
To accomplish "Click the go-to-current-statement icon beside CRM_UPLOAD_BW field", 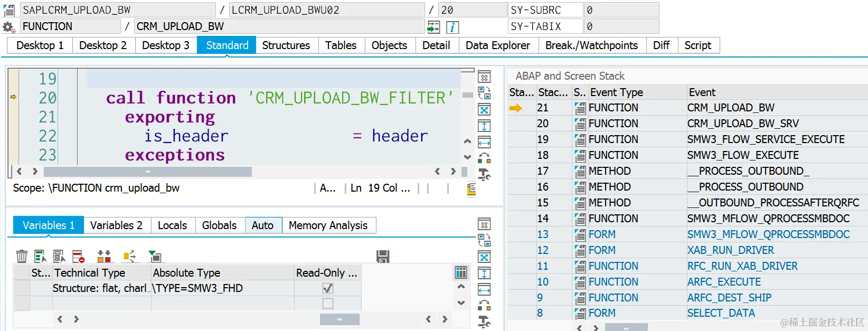I will point(433,27).
